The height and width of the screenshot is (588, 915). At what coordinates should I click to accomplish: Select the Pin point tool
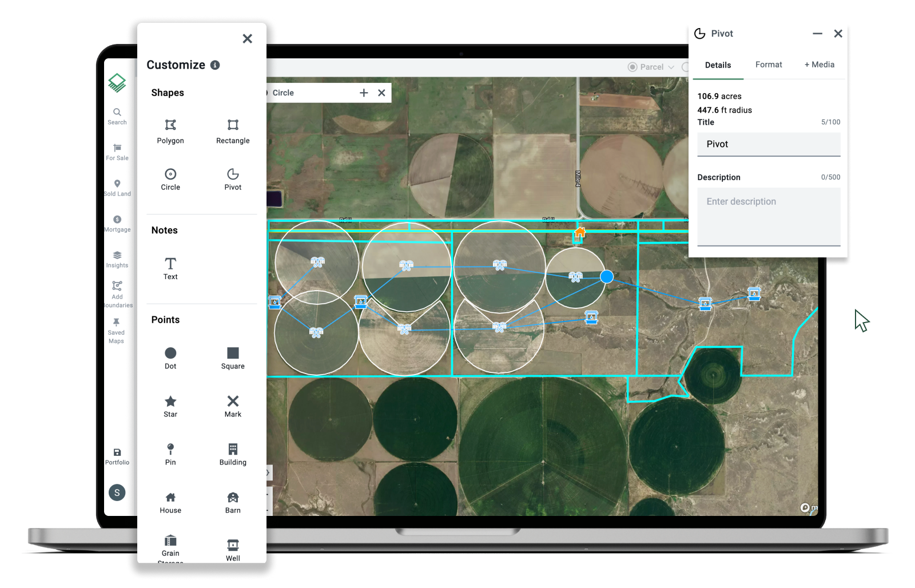[170, 454]
